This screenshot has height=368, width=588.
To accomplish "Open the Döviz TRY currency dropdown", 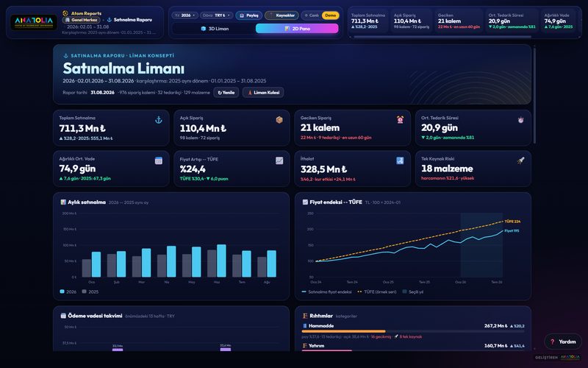I will 216,15.
